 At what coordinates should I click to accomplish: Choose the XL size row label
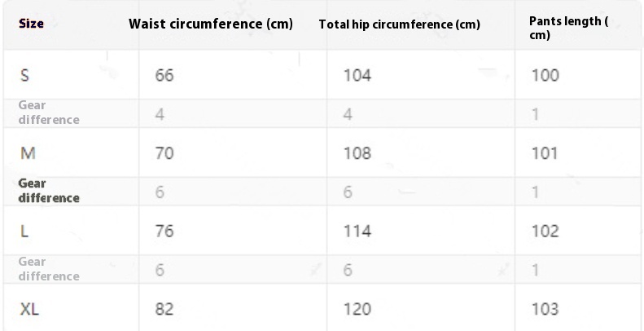click(29, 309)
